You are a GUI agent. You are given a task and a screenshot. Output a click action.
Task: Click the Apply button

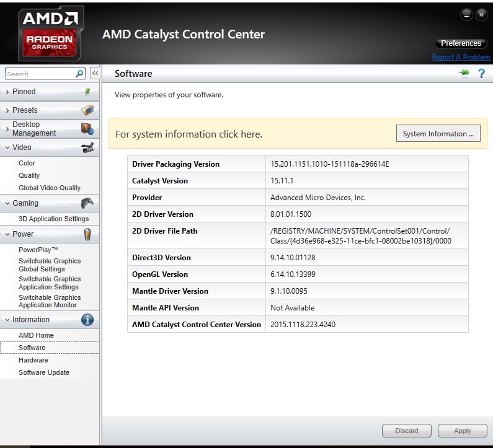tap(462, 431)
